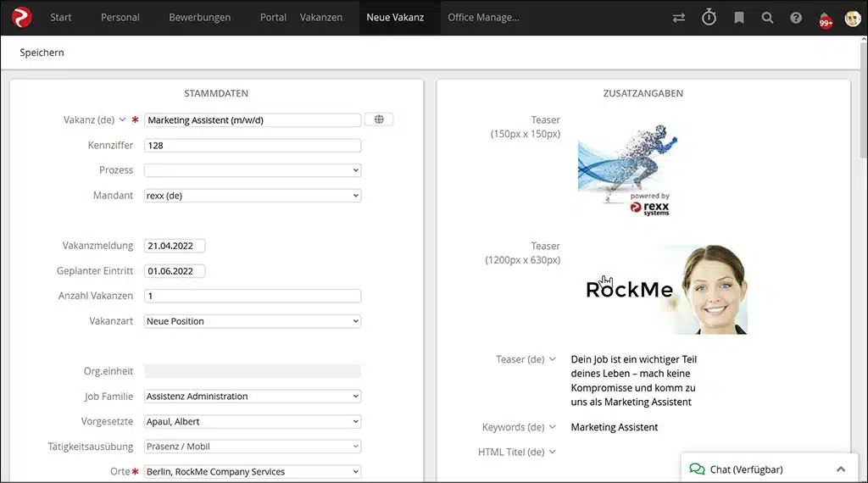Image resolution: width=868 pixels, height=483 pixels.
Task: Open the help question mark icon
Action: 796,18
